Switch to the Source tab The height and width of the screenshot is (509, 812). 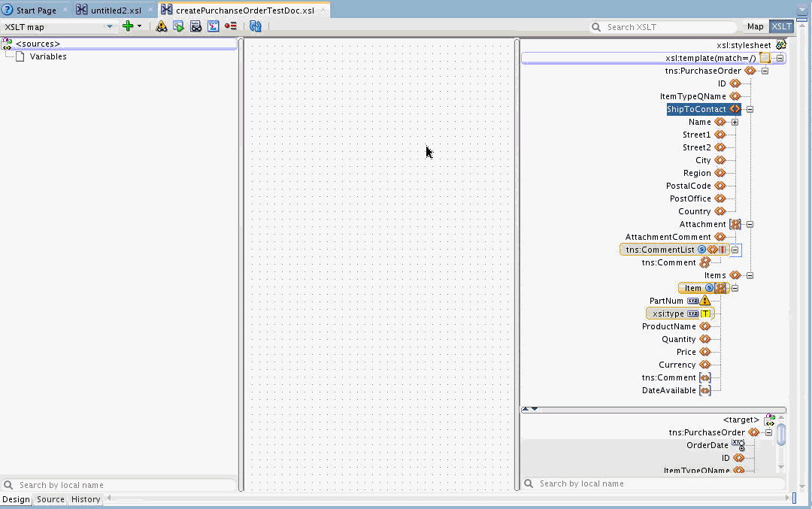50,499
